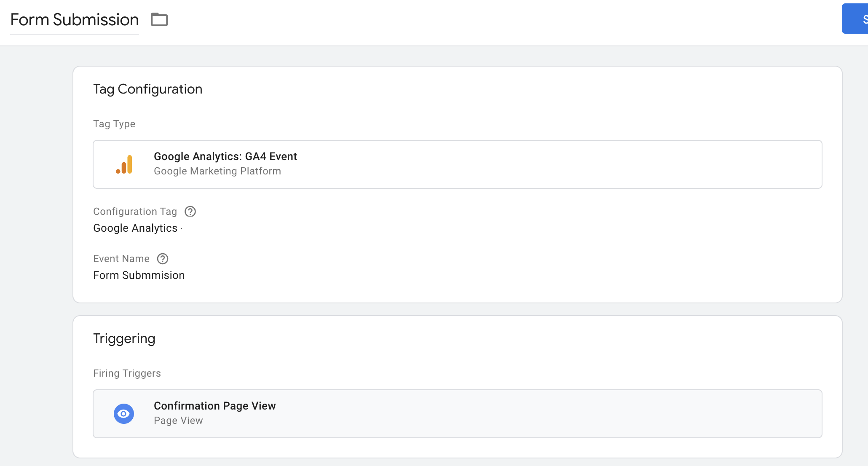Screen dimensions: 868x466
Task: Click the Page View trigger type text
Action: point(178,420)
